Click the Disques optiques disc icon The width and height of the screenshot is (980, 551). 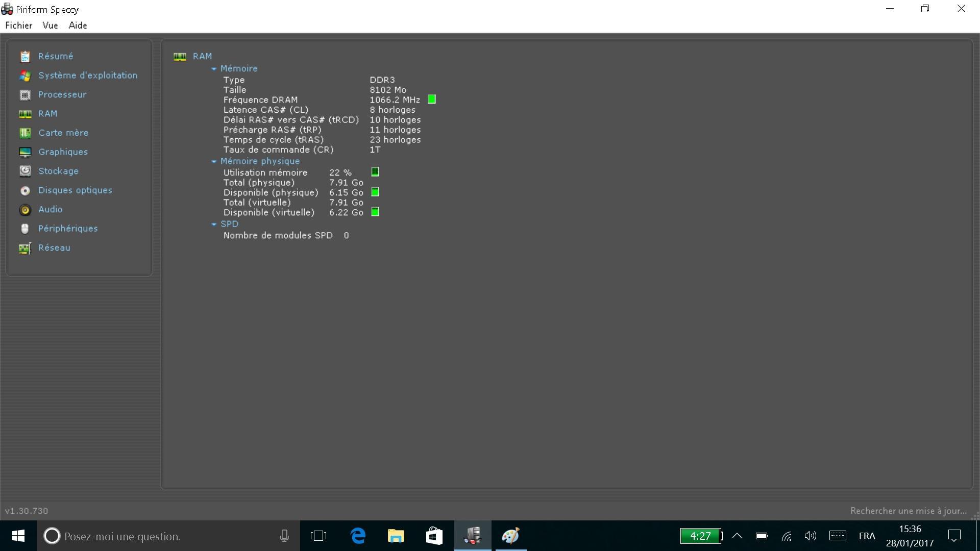point(25,190)
